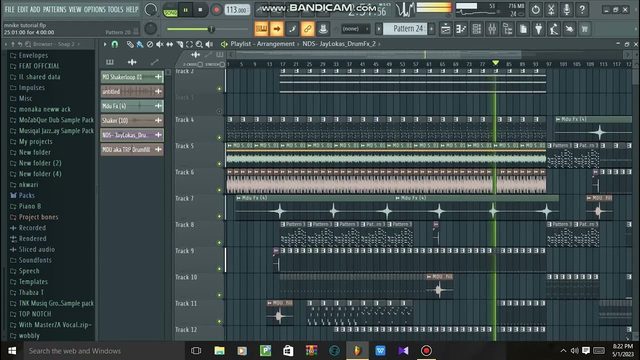Click the plug-shaped plugin icon in toolbar
The image size is (640, 360).
539,29
